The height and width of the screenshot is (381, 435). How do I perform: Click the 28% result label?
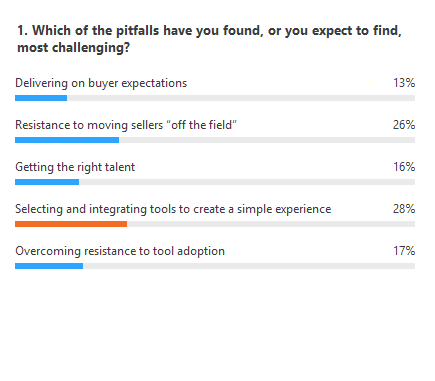[404, 209]
